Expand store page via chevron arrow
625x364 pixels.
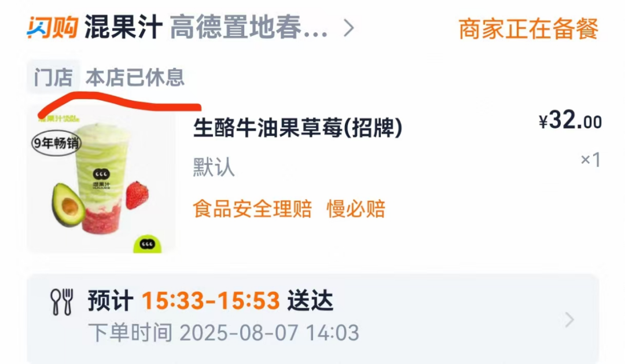pos(349,28)
